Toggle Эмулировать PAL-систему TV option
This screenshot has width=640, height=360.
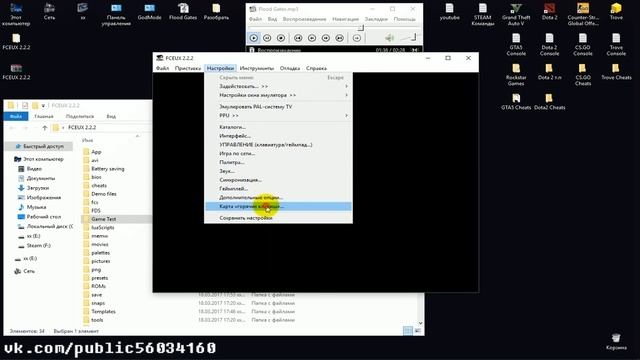278,107
